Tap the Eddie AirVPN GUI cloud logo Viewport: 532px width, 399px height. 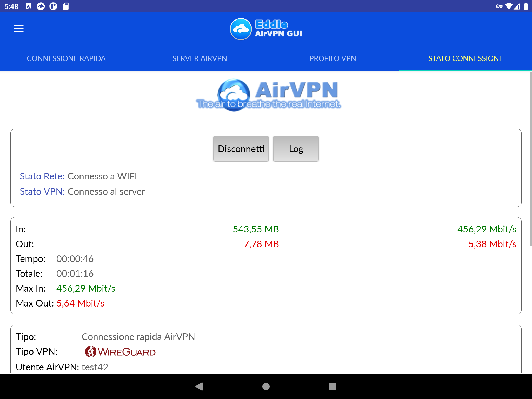point(241,29)
